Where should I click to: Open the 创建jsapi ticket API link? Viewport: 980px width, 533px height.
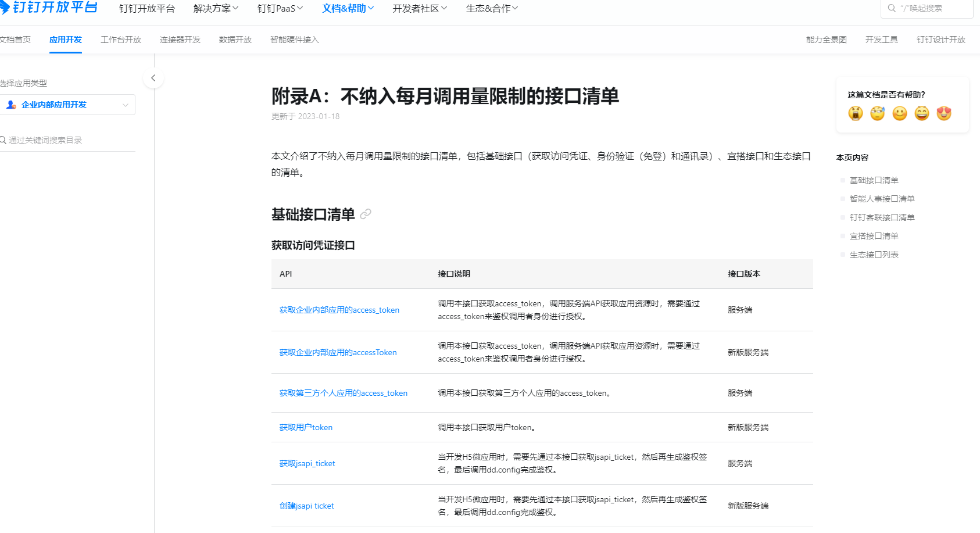[307, 506]
